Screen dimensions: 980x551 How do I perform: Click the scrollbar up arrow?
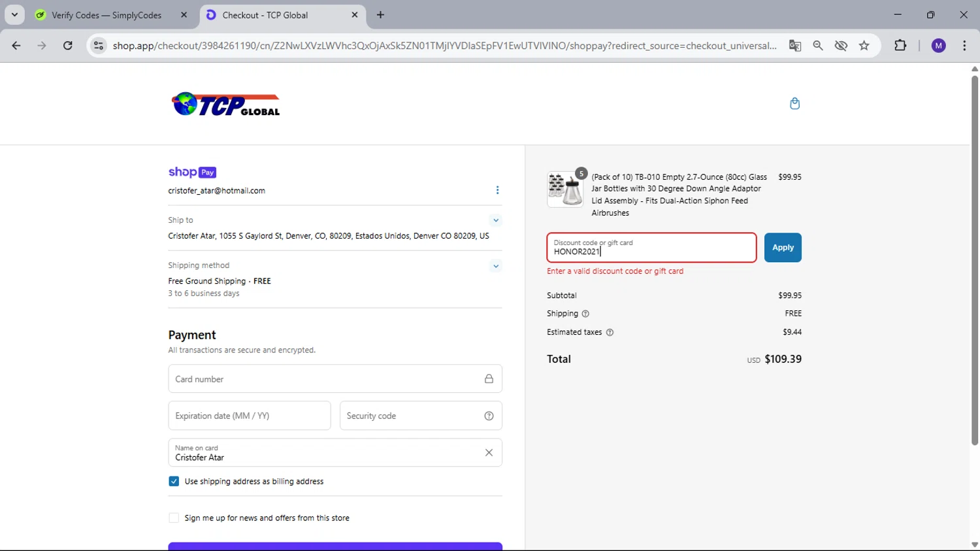[975, 69]
